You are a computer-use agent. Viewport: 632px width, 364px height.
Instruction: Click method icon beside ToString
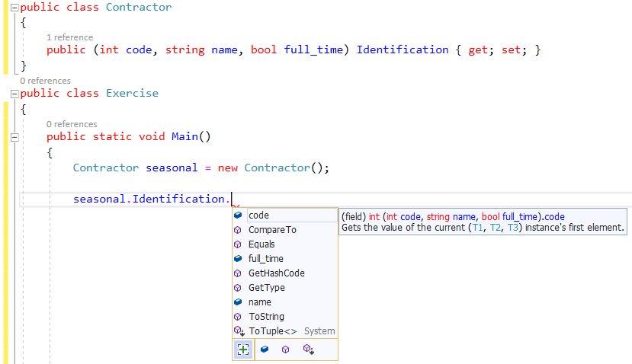[238, 317]
